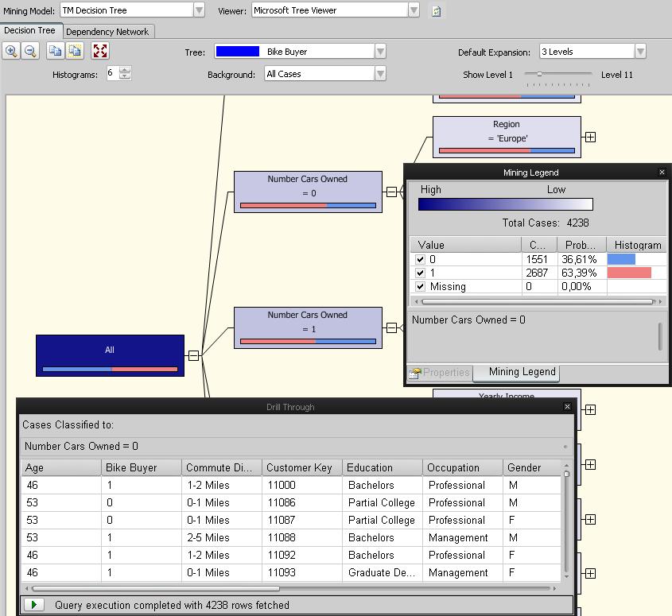Image resolution: width=672 pixels, height=616 pixels.
Task: Click the High-Low gradient color bar
Action: click(x=505, y=204)
